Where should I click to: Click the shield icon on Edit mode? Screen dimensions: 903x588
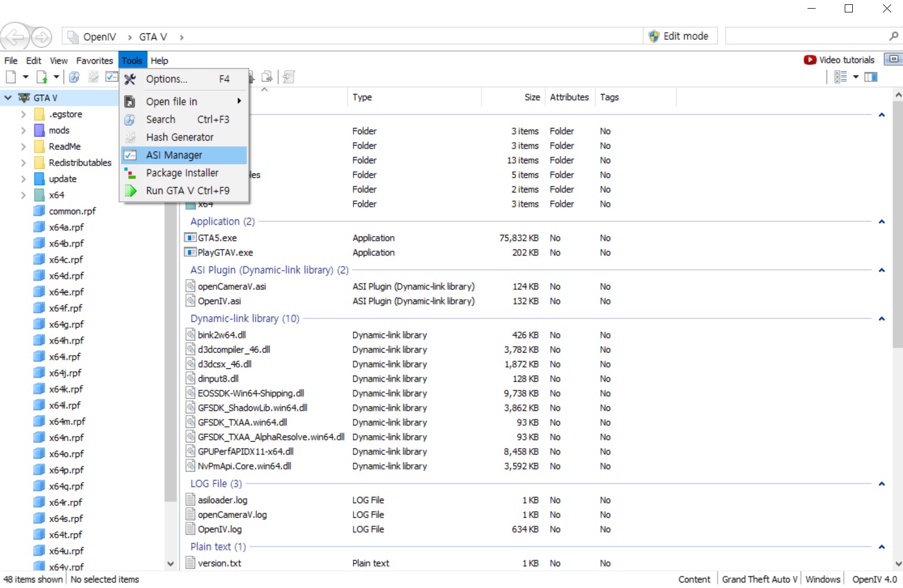654,36
